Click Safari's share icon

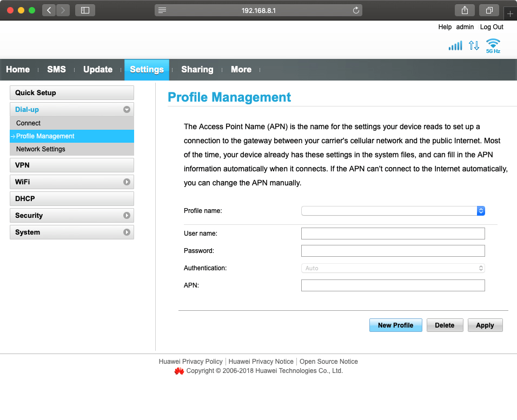click(465, 10)
